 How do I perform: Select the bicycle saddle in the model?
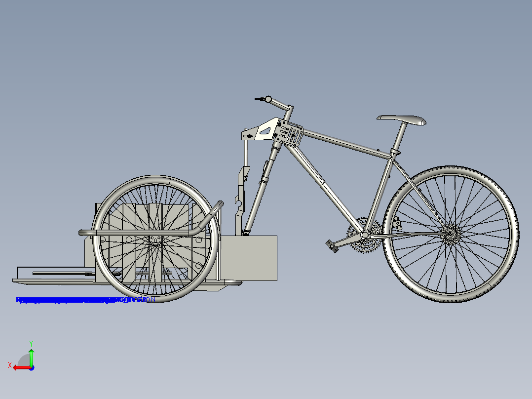[401, 120]
